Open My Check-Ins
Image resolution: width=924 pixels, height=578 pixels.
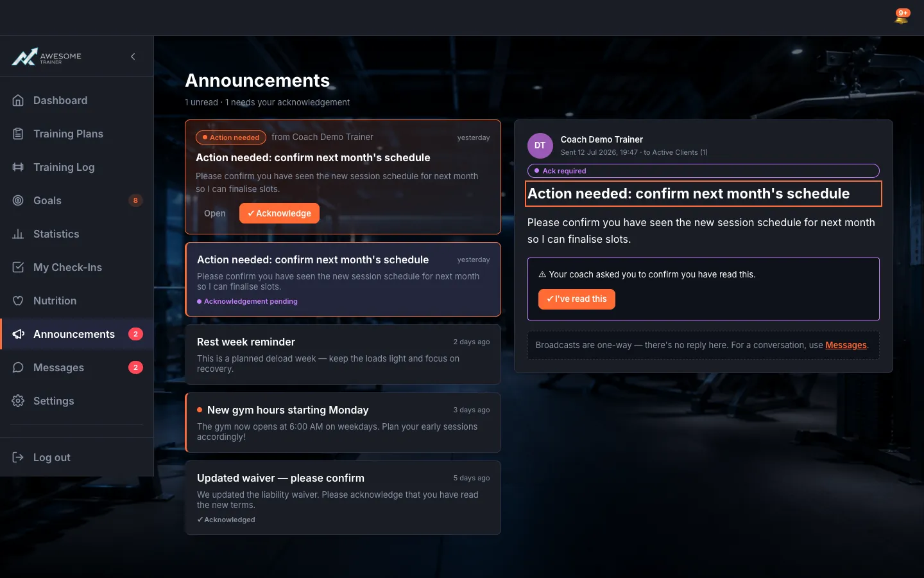(77, 267)
